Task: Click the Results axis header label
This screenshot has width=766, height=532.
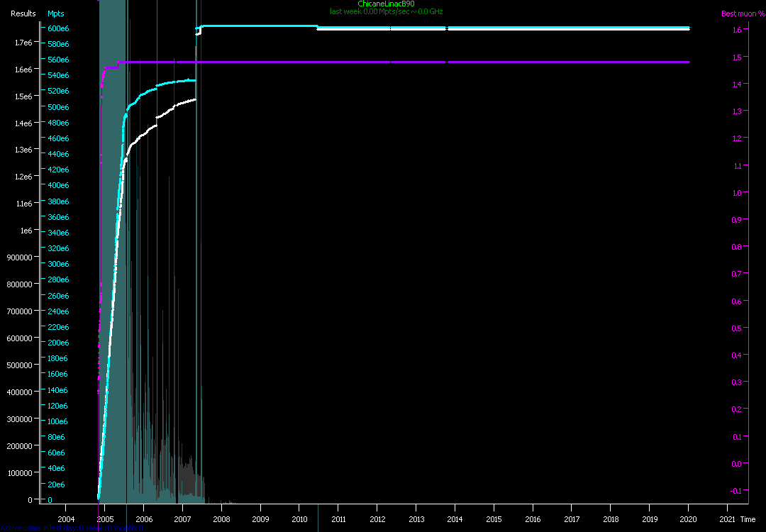Action: pyautogui.click(x=23, y=13)
